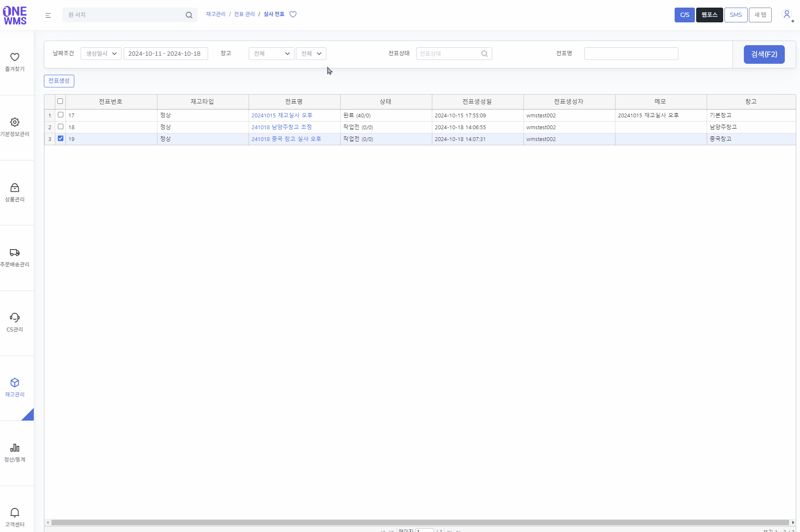Click the horizontal scrollbar right arrow
This screenshot has width=800, height=532.
point(793,523)
